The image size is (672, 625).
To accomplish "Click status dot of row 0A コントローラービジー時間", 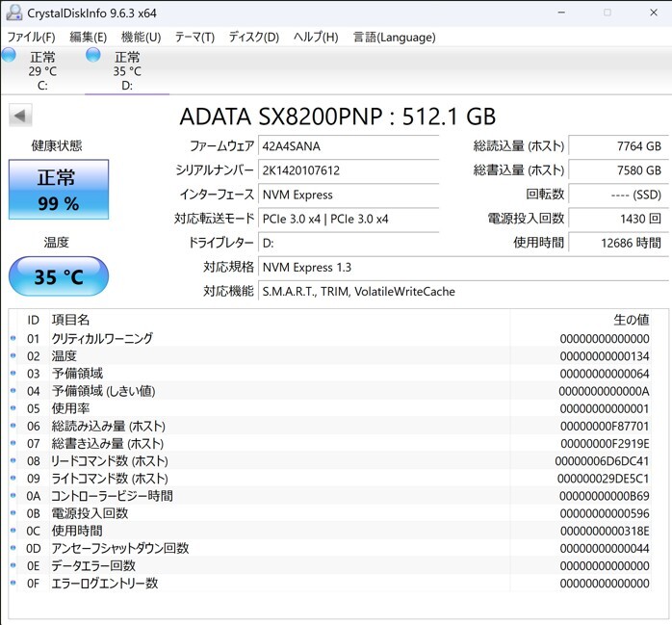I will tap(13, 496).
